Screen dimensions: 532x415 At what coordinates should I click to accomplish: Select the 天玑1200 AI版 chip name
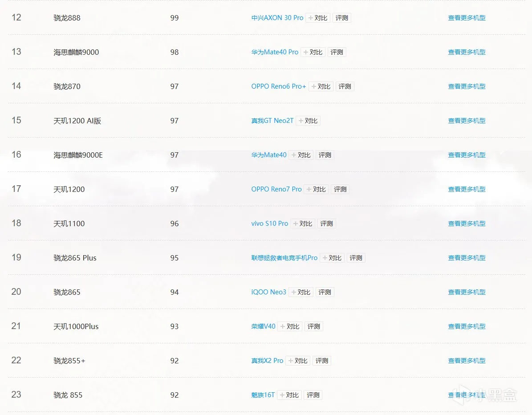77,121
